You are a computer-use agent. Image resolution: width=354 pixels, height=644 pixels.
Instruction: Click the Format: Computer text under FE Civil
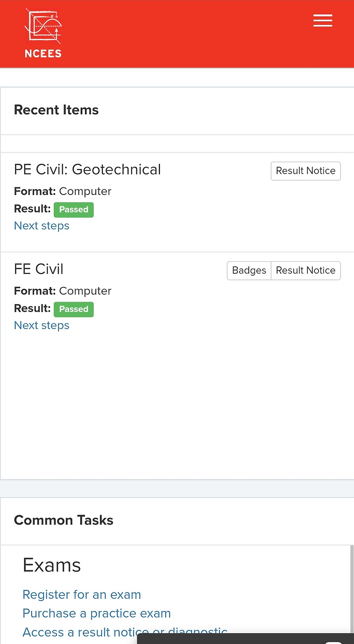(x=63, y=291)
